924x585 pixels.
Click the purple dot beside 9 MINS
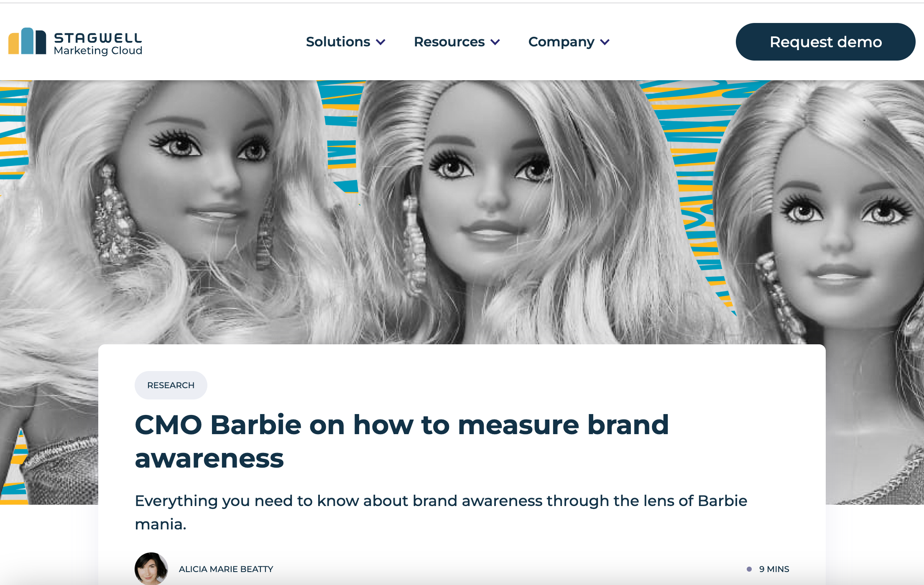click(x=749, y=569)
